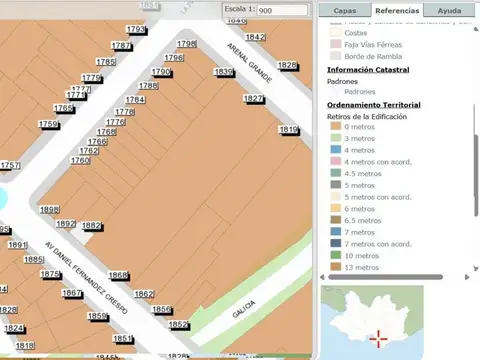The image size is (480, 360).
Task: Click the legend scroll right arrow
Action: pos(467,277)
